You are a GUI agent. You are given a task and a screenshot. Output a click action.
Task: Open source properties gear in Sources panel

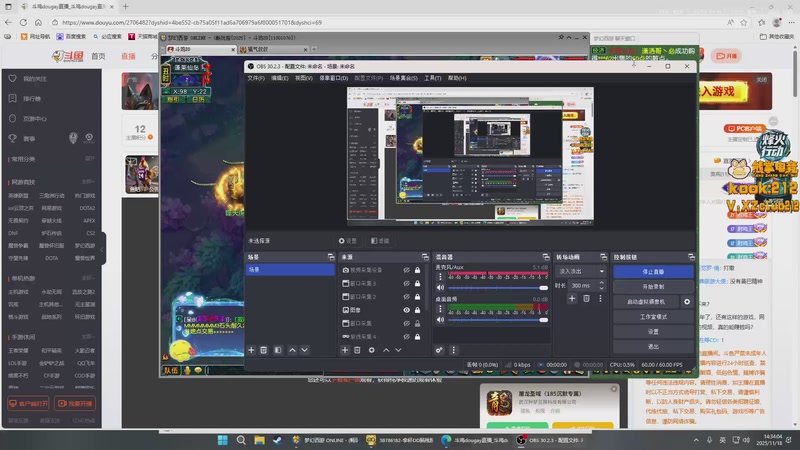click(x=371, y=350)
